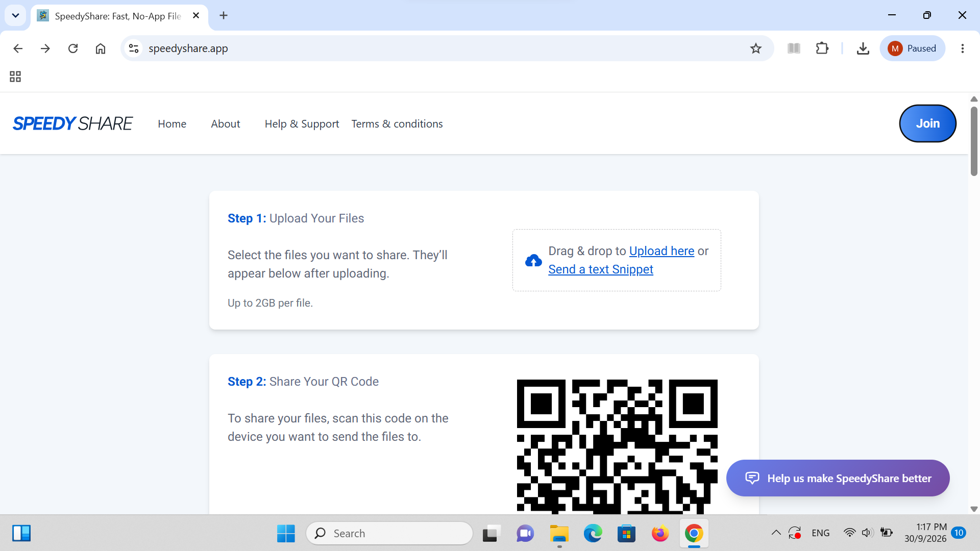Click the share QR code image
The width and height of the screenshot is (980, 551).
617,446
